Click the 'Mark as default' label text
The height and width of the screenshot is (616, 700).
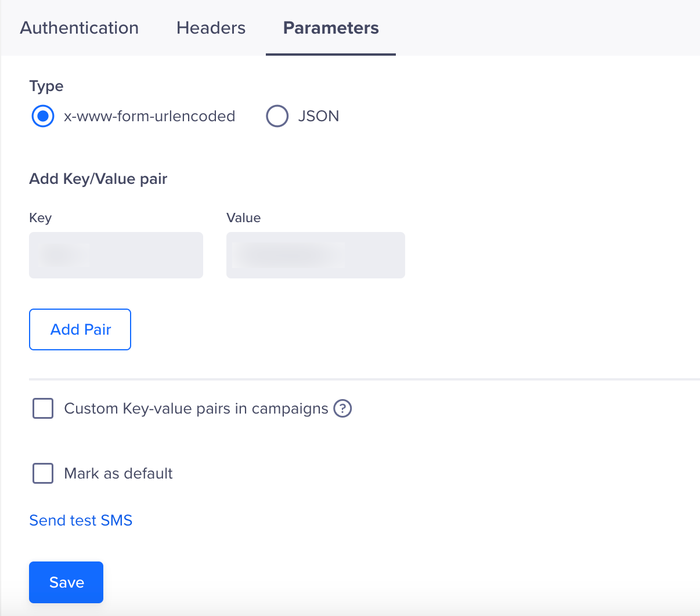118,473
